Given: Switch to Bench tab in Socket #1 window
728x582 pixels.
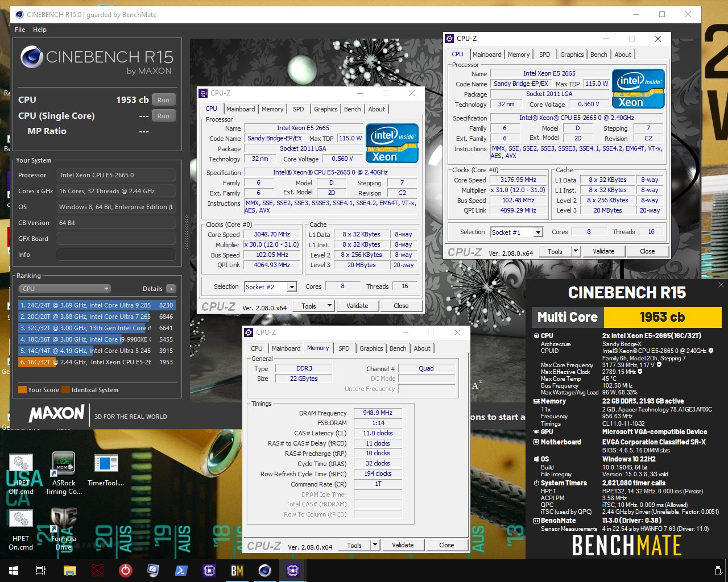Looking at the screenshot, I should [598, 55].
